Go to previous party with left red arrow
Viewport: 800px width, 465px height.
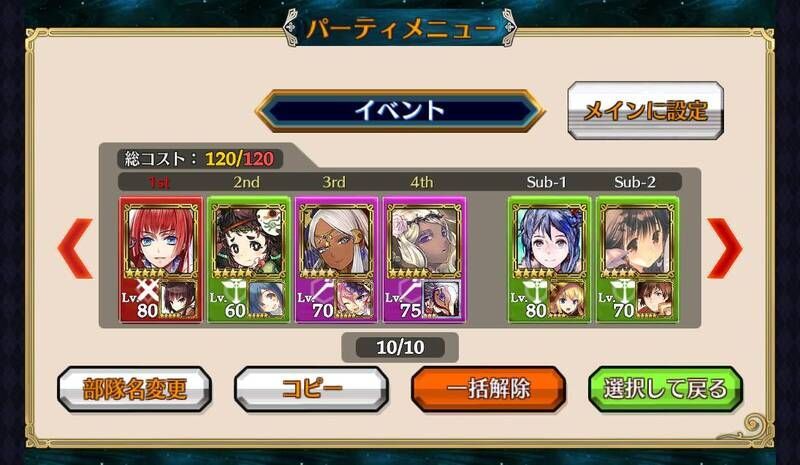coord(76,249)
